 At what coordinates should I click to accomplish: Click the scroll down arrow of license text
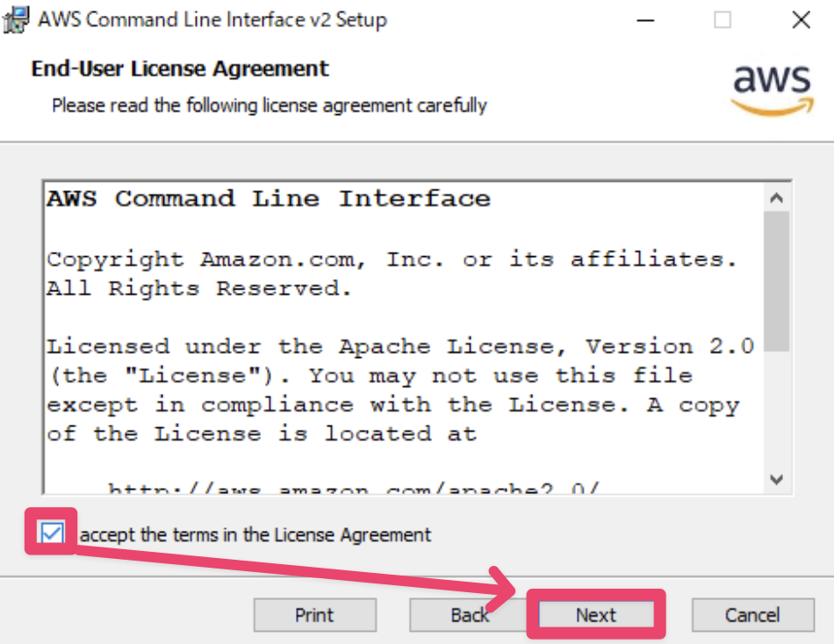(776, 479)
